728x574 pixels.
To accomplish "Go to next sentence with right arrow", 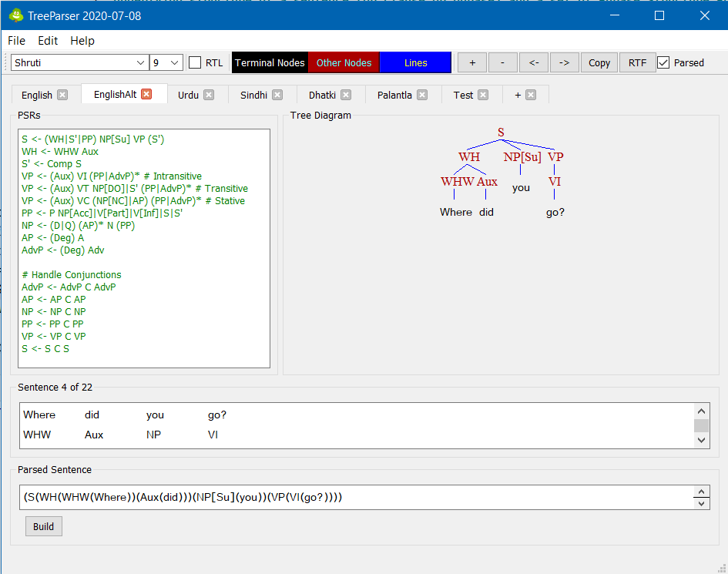I will click(564, 63).
